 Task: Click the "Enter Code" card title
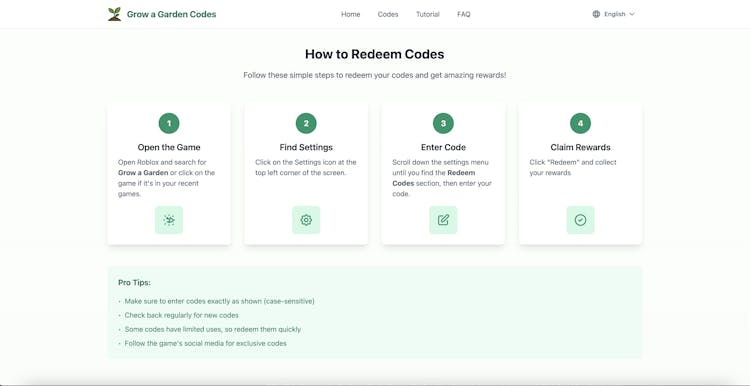pos(443,147)
